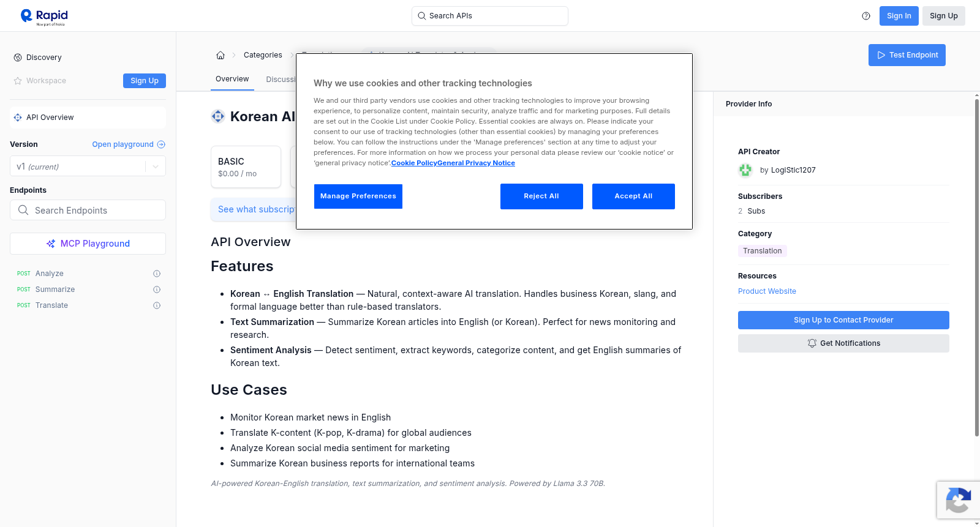This screenshot has height=527, width=980.
Task: Click the creator name LogiStic1207
Action: tap(793, 170)
